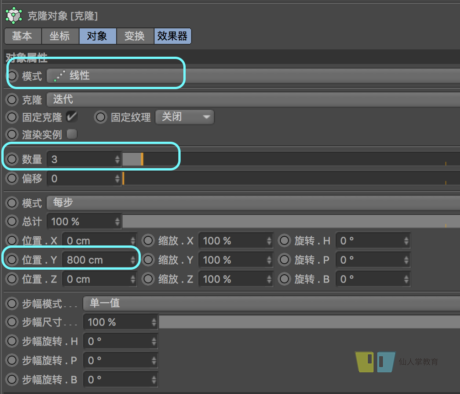
Task: Open the 固定纹理 dropdown showing 关闭
Action: [185, 117]
